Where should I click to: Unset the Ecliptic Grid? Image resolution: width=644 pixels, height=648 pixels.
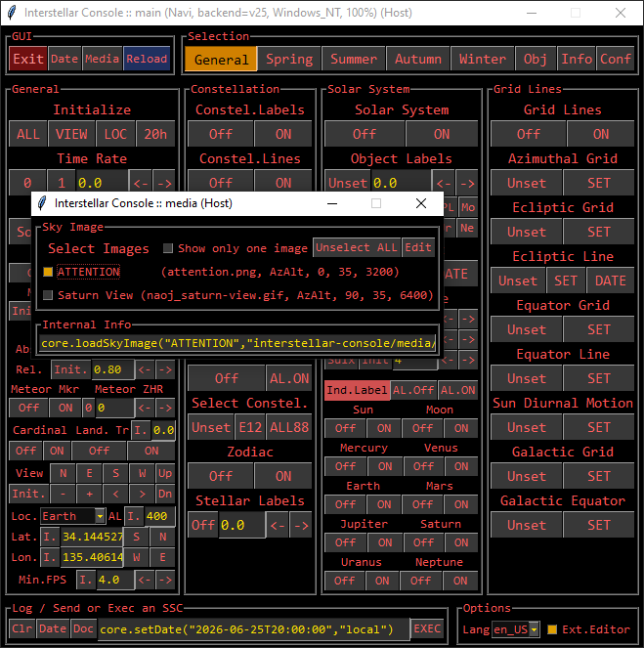pyautogui.click(x=527, y=232)
